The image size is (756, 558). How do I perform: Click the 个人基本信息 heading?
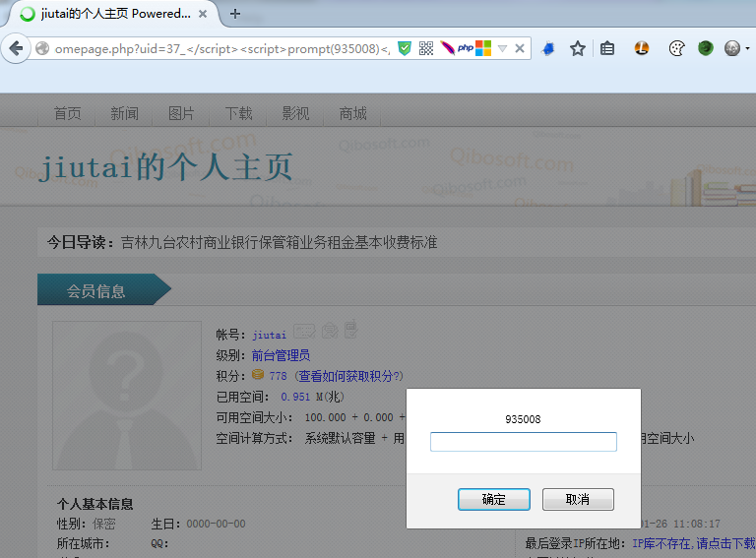click(94, 504)
